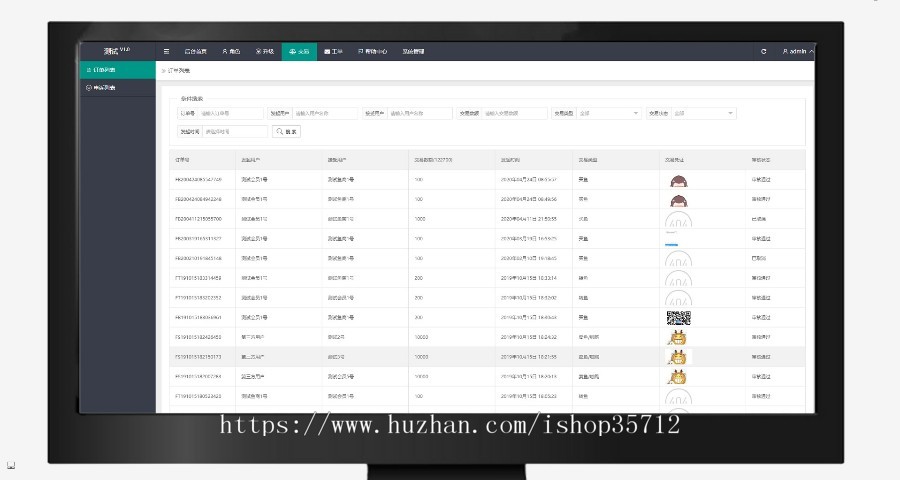
Task: Select the highlighted 交易 top menu tab
Action: (x=299, y=52)
